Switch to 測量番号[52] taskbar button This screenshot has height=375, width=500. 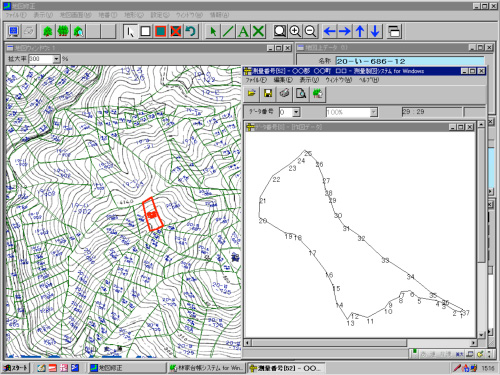point(286,368)
